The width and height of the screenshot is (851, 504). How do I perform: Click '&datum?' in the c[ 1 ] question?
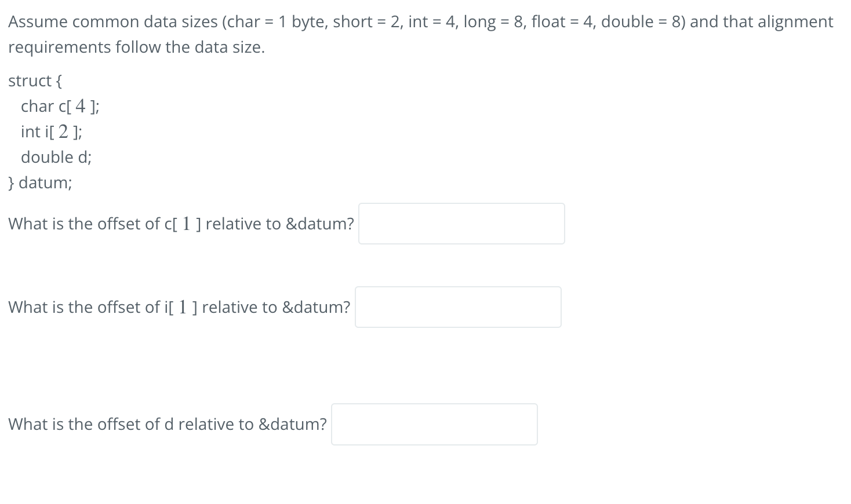coord(320,224)
